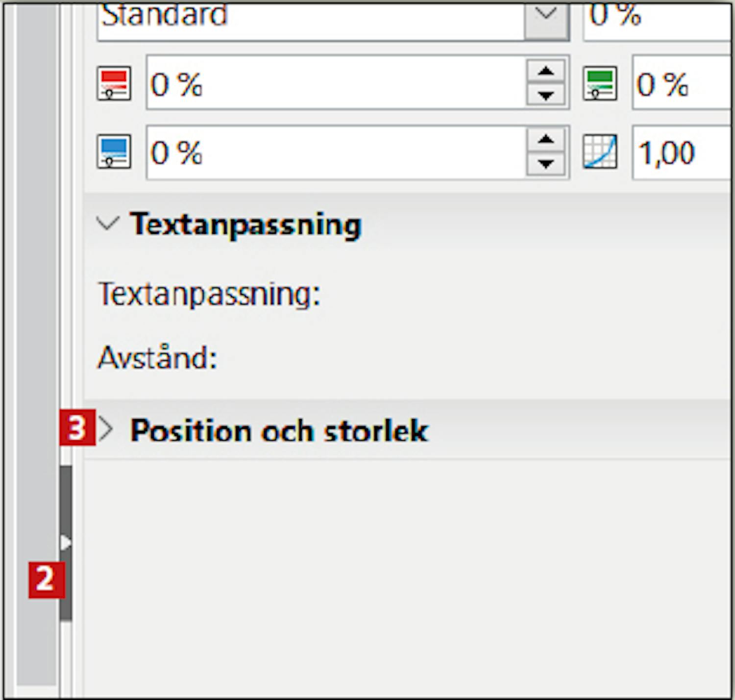The image size is (735, 700).
Task: Click the gamma curve icon
Action: [600, 152]
